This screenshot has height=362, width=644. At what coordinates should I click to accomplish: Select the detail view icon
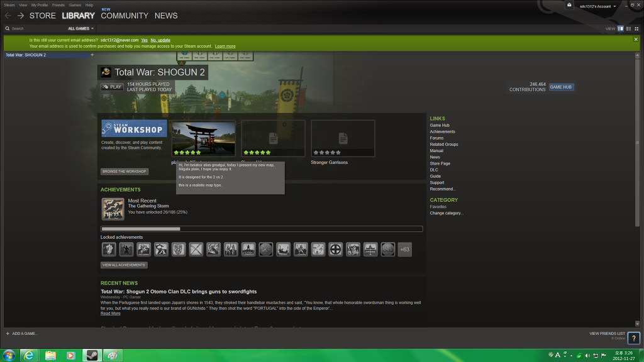(x=621, y=29)
